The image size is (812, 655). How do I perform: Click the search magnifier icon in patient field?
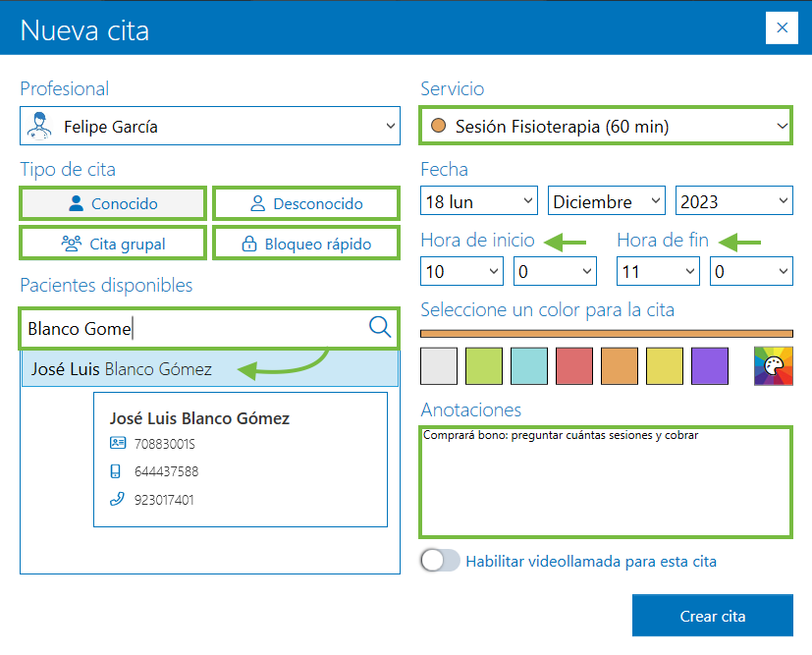380,327
